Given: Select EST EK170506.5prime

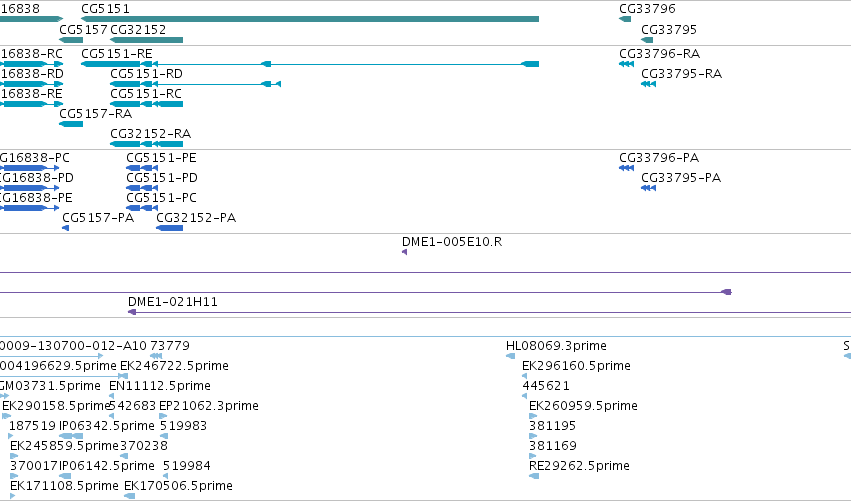Looking at the screenshot, I should pos(178,486).
